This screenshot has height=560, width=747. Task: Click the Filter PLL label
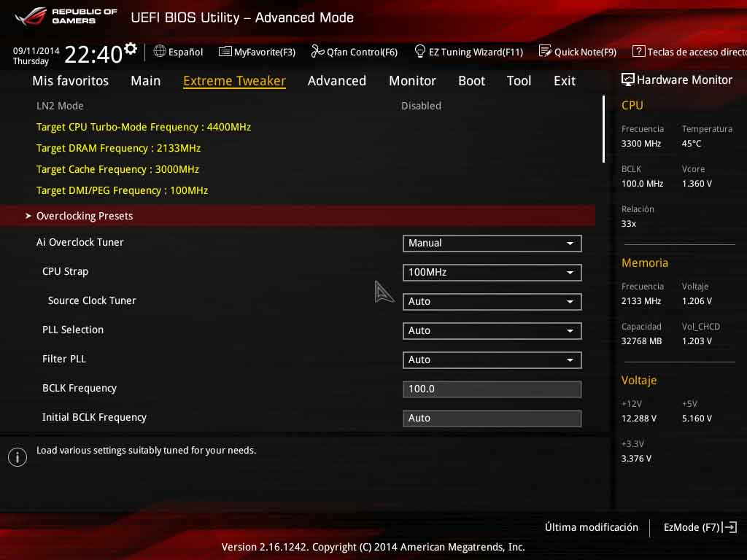pos(64,359)
